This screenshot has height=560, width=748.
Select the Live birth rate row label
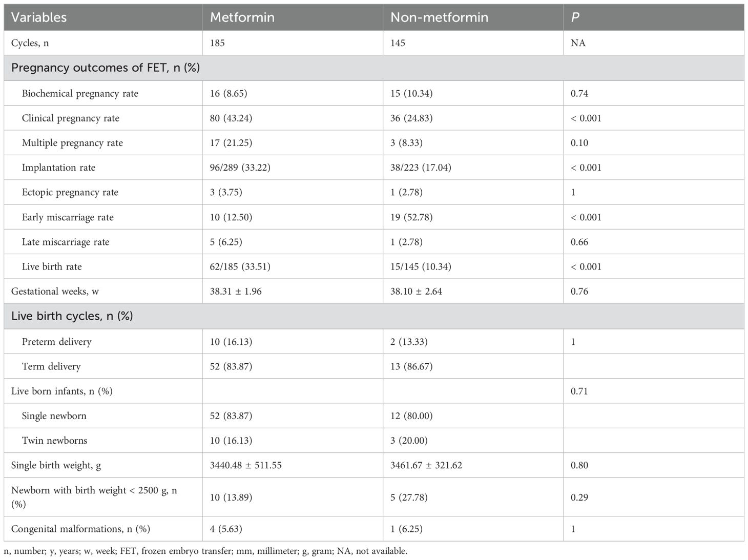[52, 267]
